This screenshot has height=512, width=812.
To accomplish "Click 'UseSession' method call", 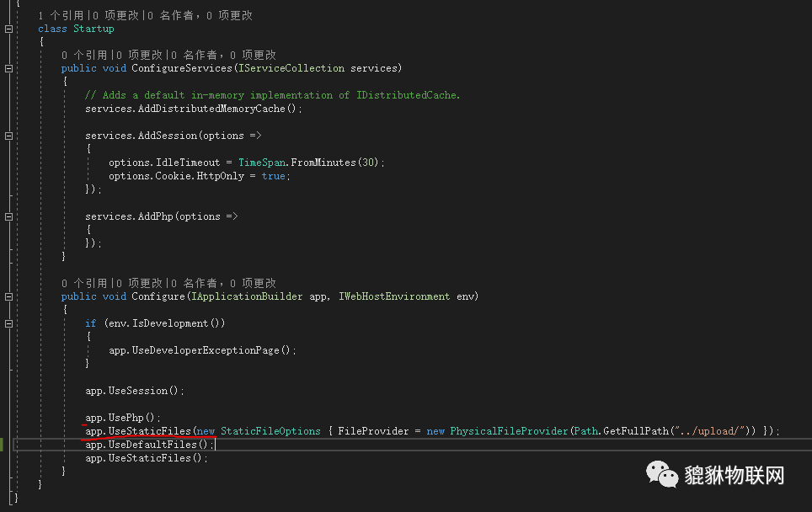I will (x=138, y=391).
